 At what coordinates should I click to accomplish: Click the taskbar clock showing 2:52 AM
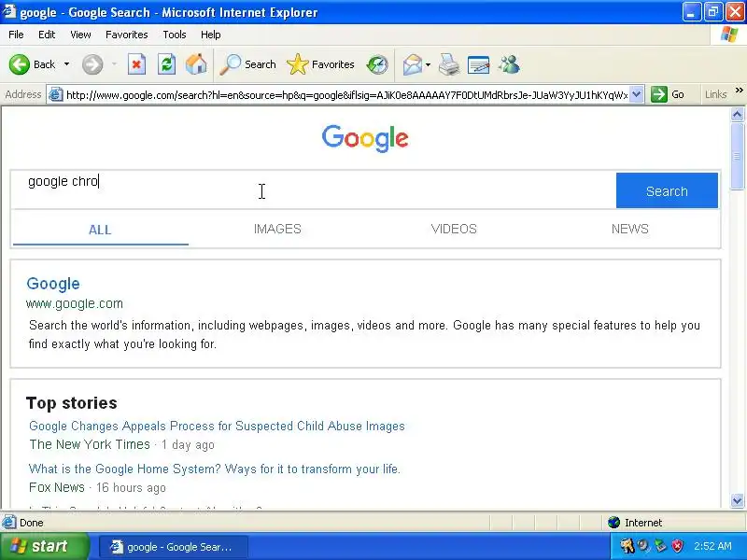712,546
